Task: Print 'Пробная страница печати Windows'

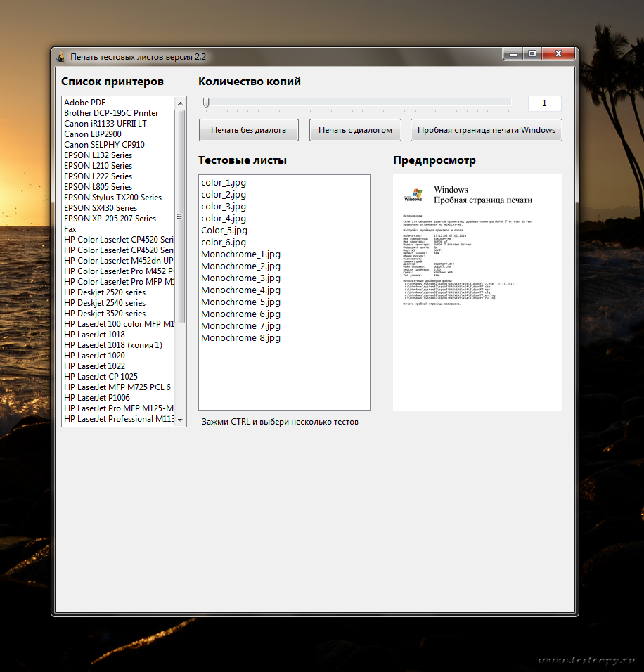Action: [486, 130]
